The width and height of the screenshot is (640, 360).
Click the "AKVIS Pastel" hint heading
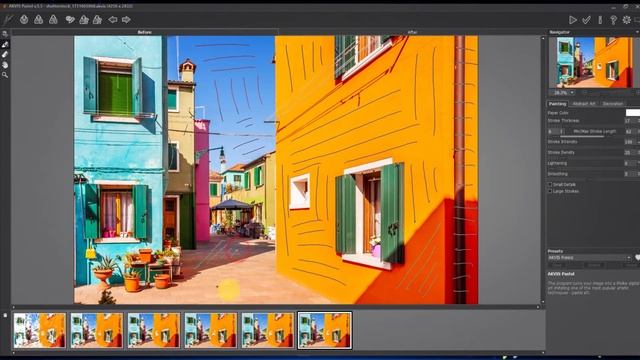[561, 274]
